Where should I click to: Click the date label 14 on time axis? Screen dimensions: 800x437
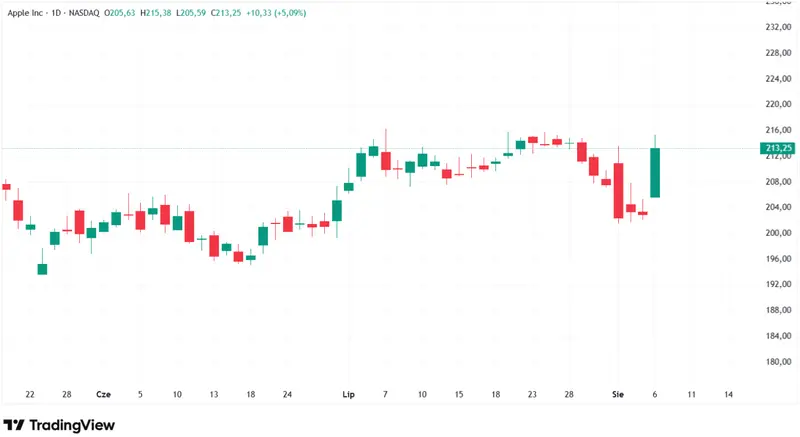click(x=729, y=394)
